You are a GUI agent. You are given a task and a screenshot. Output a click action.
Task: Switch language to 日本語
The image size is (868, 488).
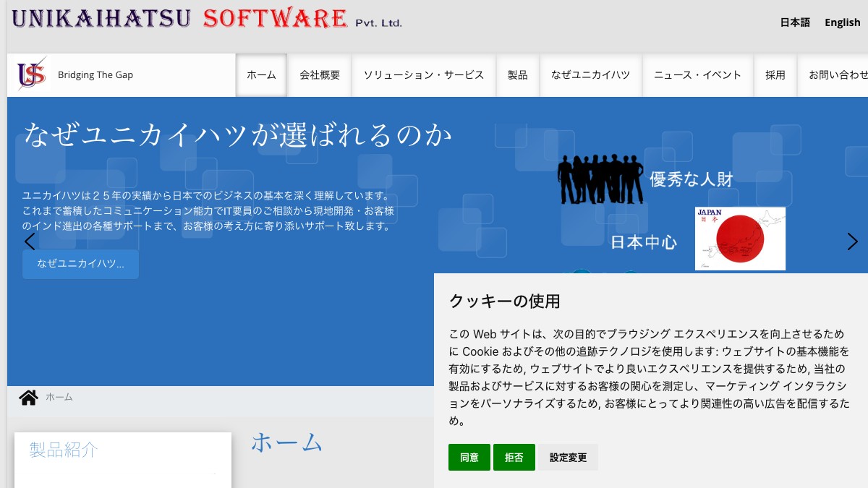tap(795, 22)
